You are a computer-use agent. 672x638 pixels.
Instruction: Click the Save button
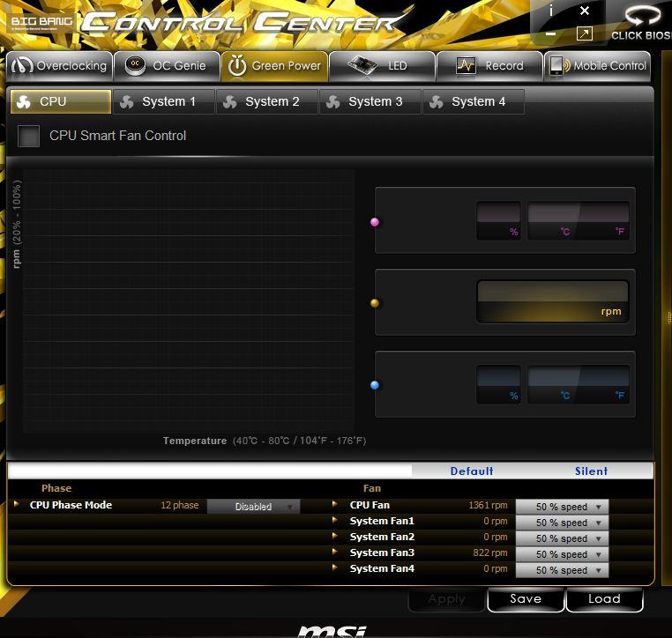(x=526, y=599)
